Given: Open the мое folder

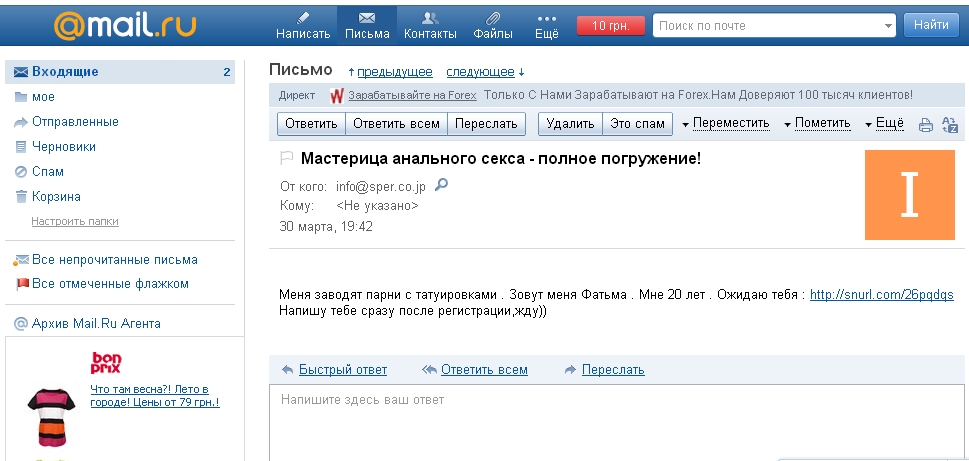Looking at the screenshot, I should [x=43, y=97].
